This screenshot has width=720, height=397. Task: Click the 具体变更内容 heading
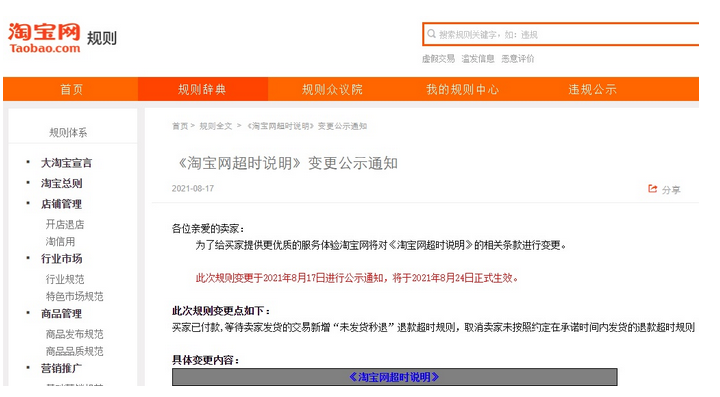[206, 360]
